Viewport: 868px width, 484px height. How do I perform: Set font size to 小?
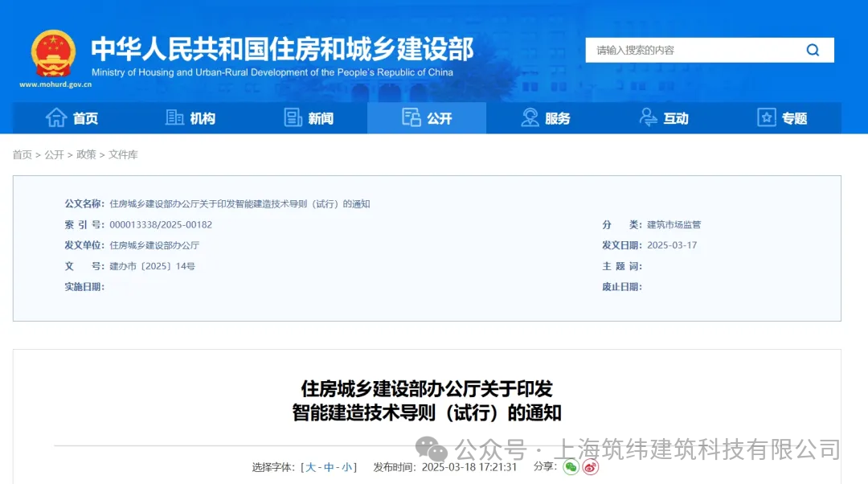click(x=347, y=467)
